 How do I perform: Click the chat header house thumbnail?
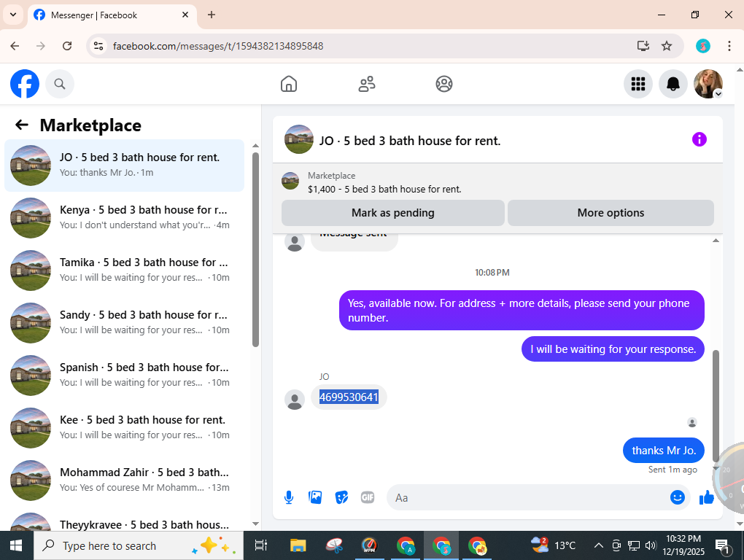[x=298, y=139]
